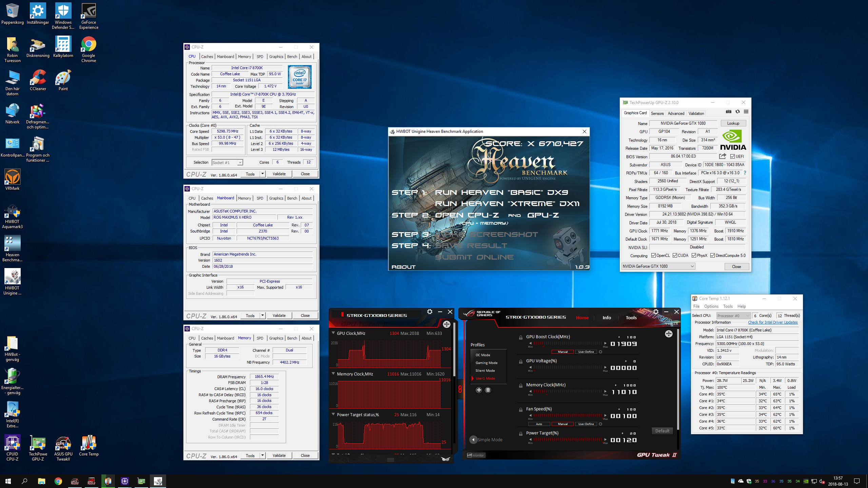Click the GPU-Z screenshot camera icon
Image resolution: width=868 pixels, height=488 pixels.
pyautogui.click(x=728, y=112)
